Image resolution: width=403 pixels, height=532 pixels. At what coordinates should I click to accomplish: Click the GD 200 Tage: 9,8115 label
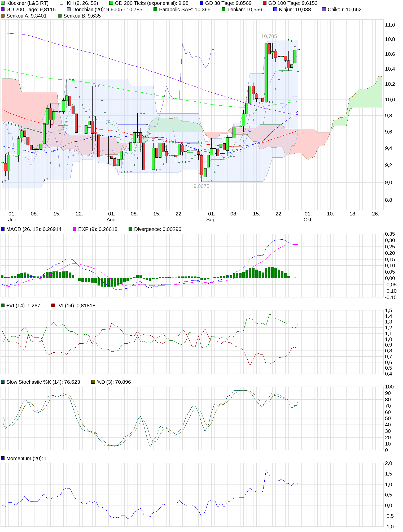coord(31,10)
